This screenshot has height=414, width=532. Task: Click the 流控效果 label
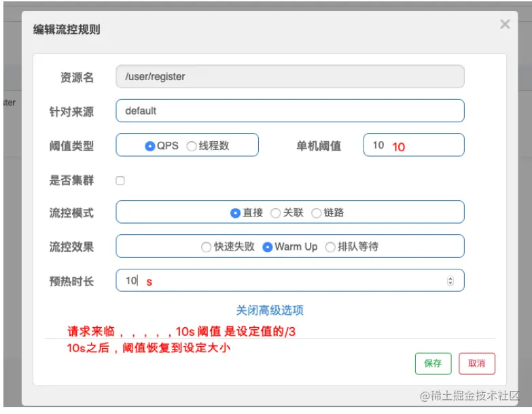(71, 247)
